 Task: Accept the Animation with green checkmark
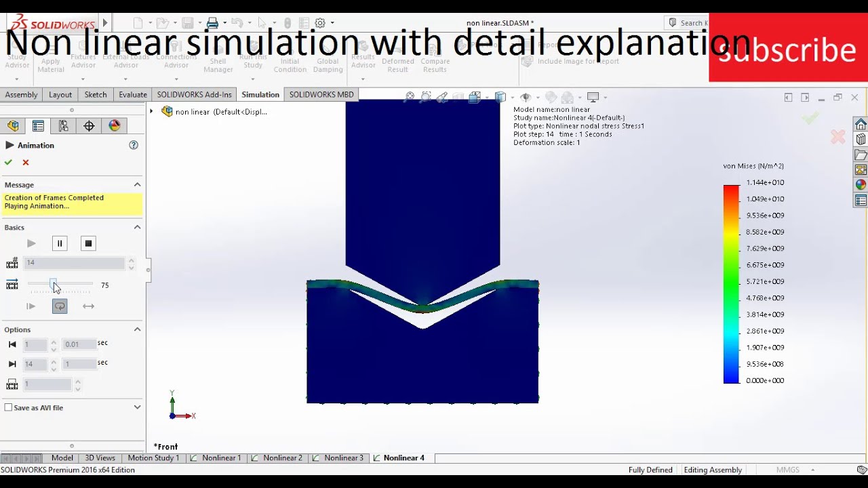(x=8, y=162)
